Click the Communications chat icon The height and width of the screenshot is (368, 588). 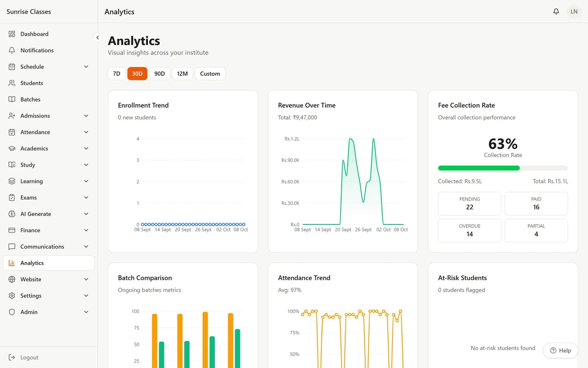pos(12,247)
